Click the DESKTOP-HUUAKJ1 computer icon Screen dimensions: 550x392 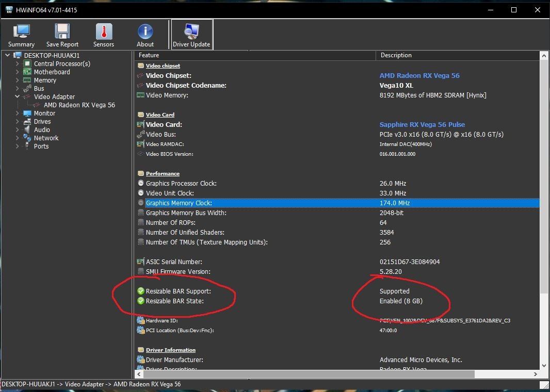point(18,55)
